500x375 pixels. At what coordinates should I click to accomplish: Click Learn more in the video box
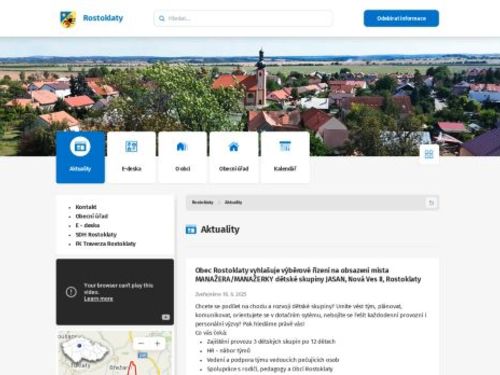tap(98, 299)
